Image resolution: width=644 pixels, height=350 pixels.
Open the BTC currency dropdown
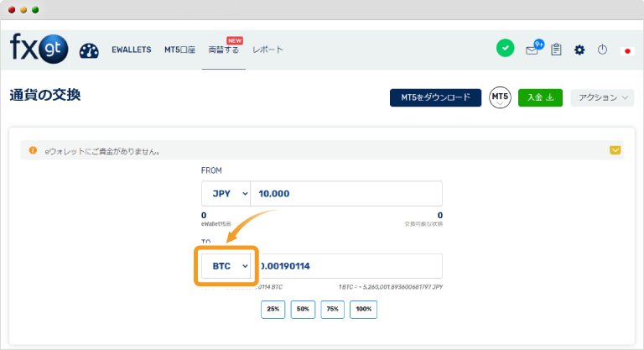pyautogui.click(x=226, y=266)
